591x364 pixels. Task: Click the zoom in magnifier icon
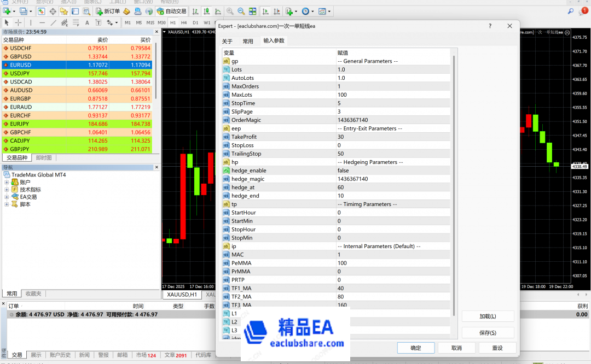point(230,11)
